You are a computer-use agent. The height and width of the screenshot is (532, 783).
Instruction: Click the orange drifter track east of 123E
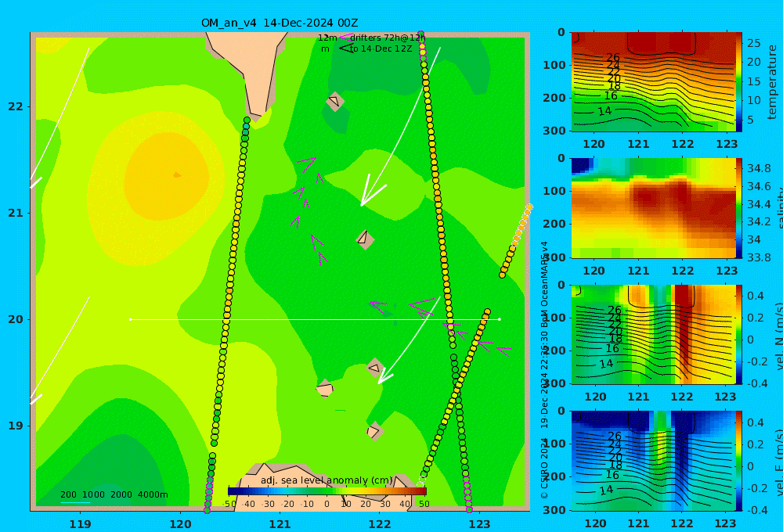[x=516, y=240]
